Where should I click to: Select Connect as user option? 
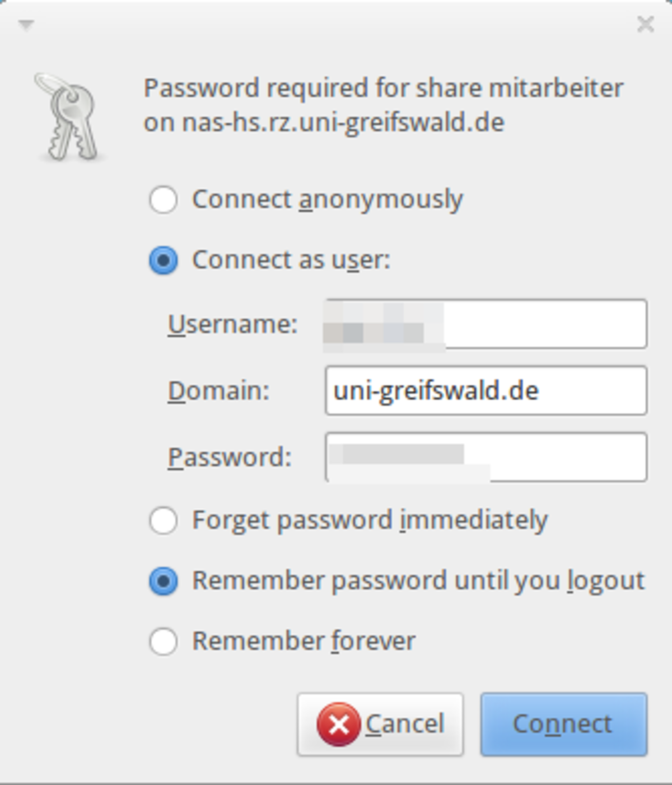164,260
